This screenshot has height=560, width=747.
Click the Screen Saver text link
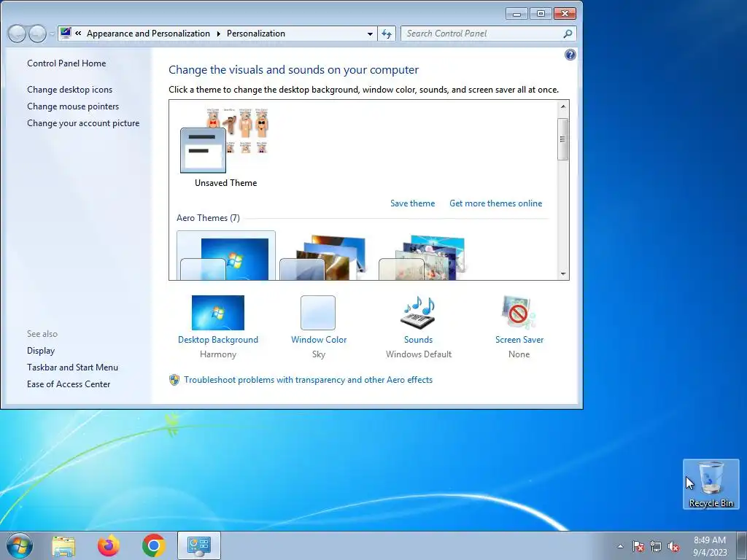(519, 340)
